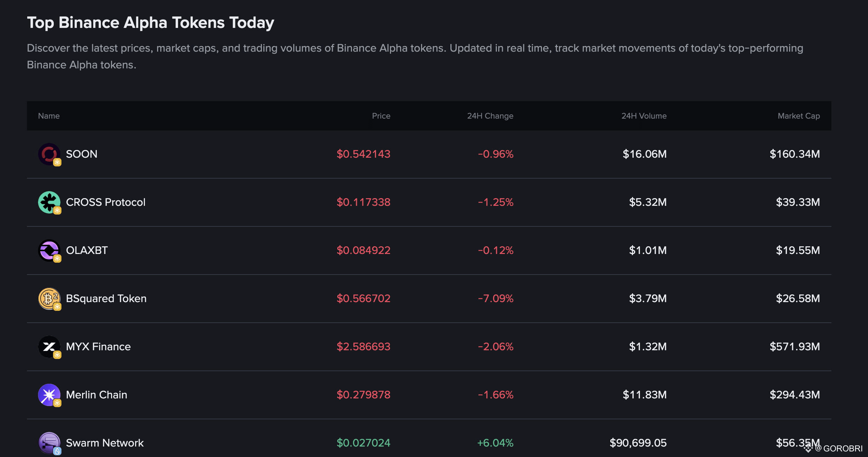
Task: Click the BSquared Token orange coin icon
Action: click(x=49, y=298)
